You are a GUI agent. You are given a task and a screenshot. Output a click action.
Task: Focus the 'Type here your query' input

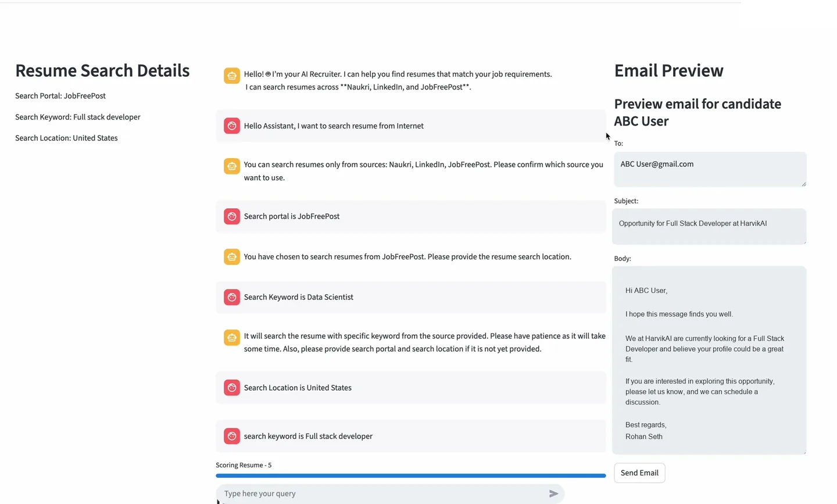384,494
